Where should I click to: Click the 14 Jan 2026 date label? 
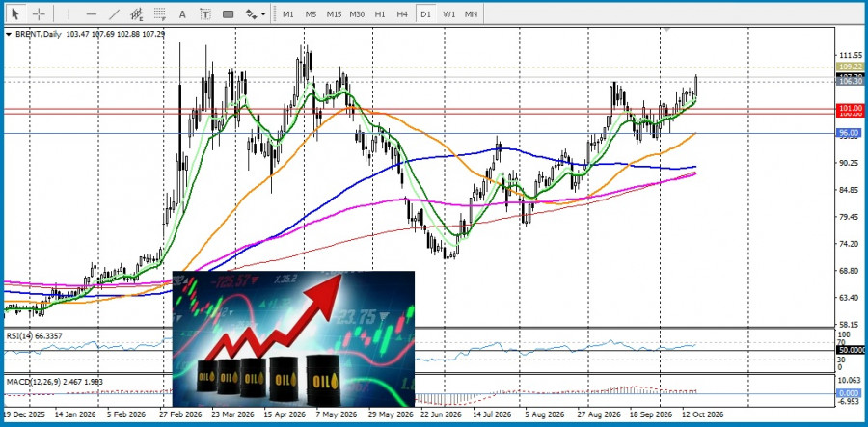click(74, 414)
